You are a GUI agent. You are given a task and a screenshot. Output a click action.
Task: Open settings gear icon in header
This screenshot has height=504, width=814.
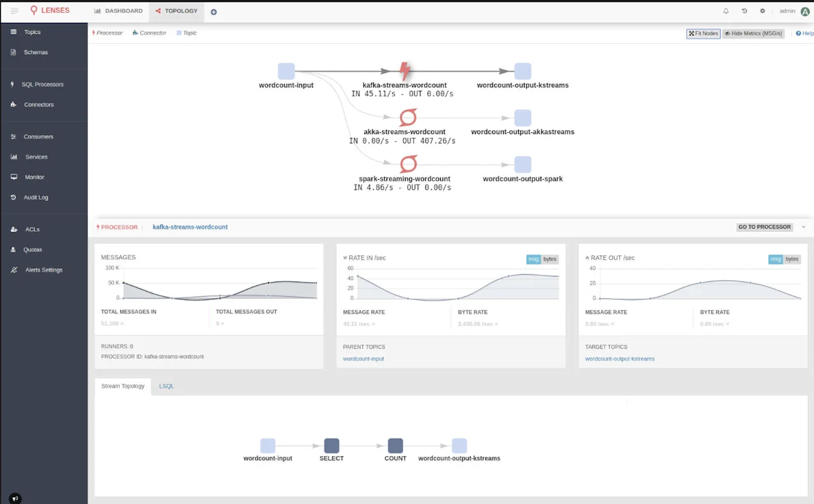762,11
